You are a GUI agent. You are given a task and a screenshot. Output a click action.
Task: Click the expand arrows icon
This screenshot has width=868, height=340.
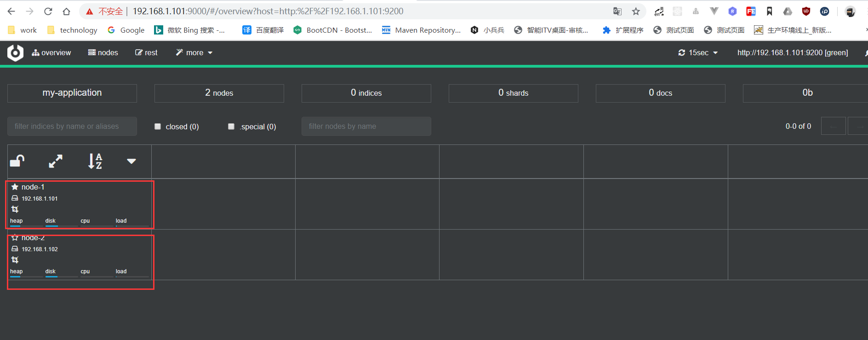56,161
